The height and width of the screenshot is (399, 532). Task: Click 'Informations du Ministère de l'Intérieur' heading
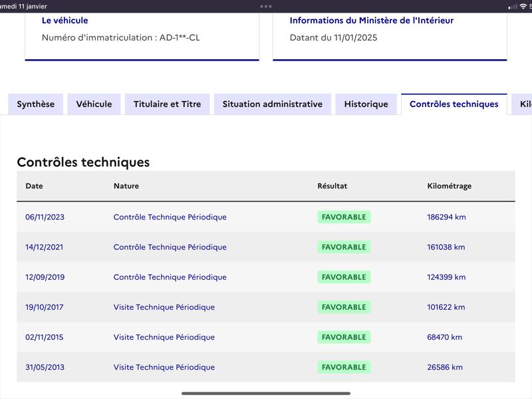(372, 21)
